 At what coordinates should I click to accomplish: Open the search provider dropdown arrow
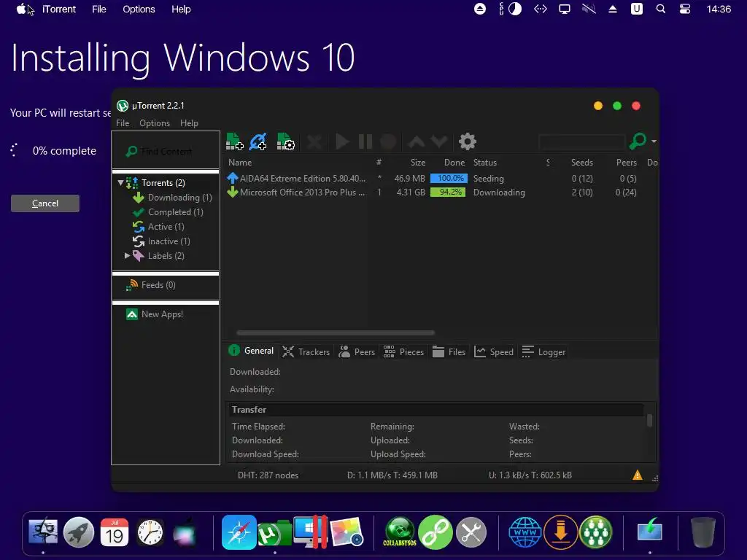(654, 141)
